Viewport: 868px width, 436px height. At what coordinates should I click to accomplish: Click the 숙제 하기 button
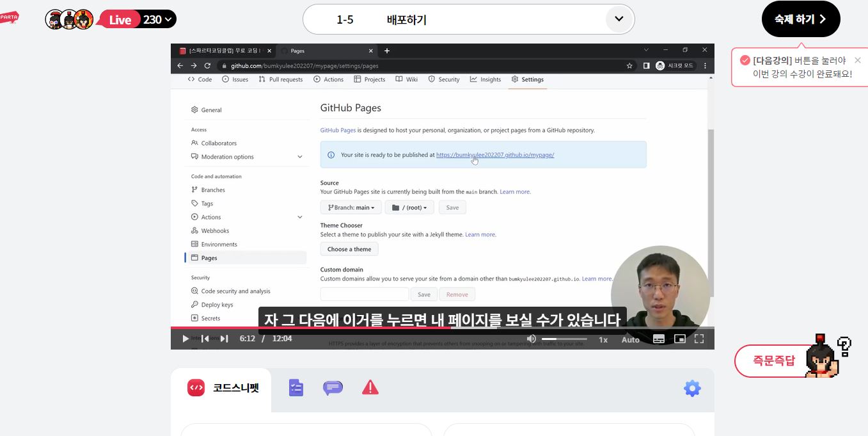point(801,19)
